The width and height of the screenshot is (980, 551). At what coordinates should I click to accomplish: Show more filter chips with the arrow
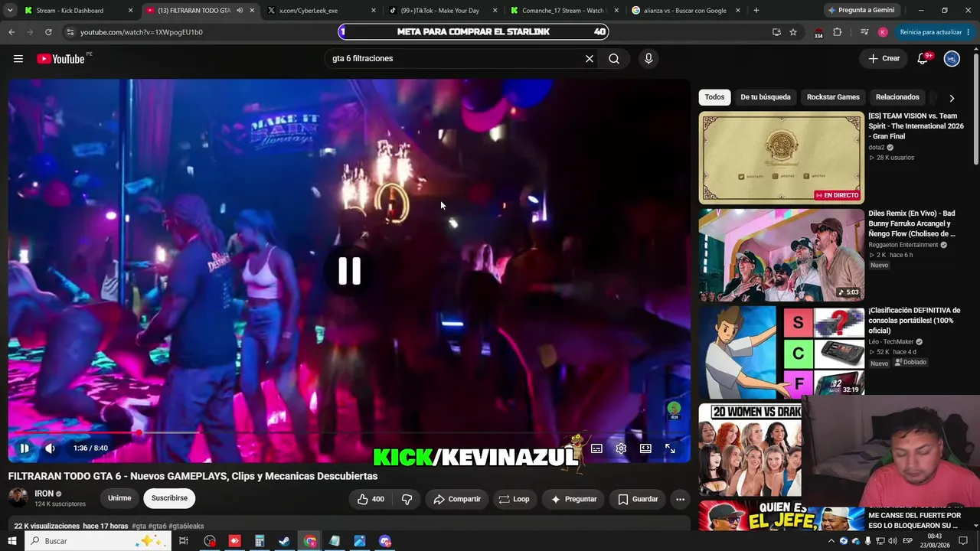952,98
